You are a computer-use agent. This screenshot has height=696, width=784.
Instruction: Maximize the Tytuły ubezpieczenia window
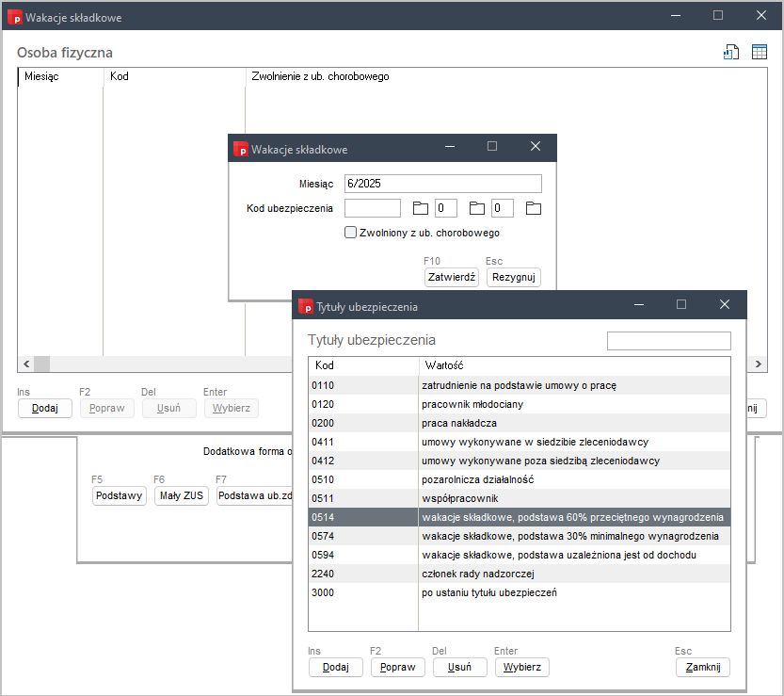tap(681, 305)
